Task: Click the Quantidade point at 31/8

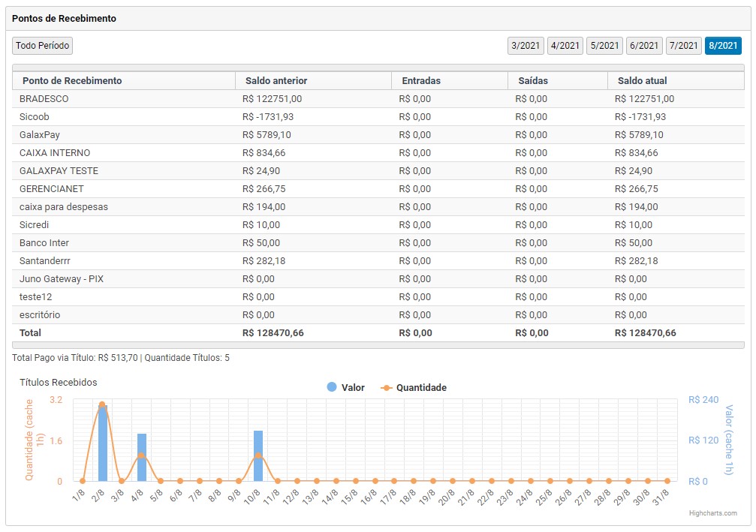Action: [667, 481]
